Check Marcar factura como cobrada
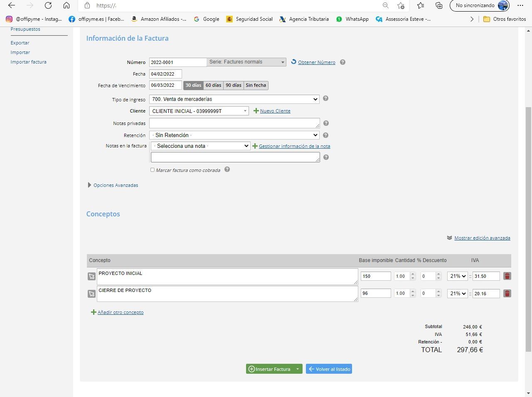Viewport: 532px width, 397px height. pyautogui.click(x=153, y=170)
